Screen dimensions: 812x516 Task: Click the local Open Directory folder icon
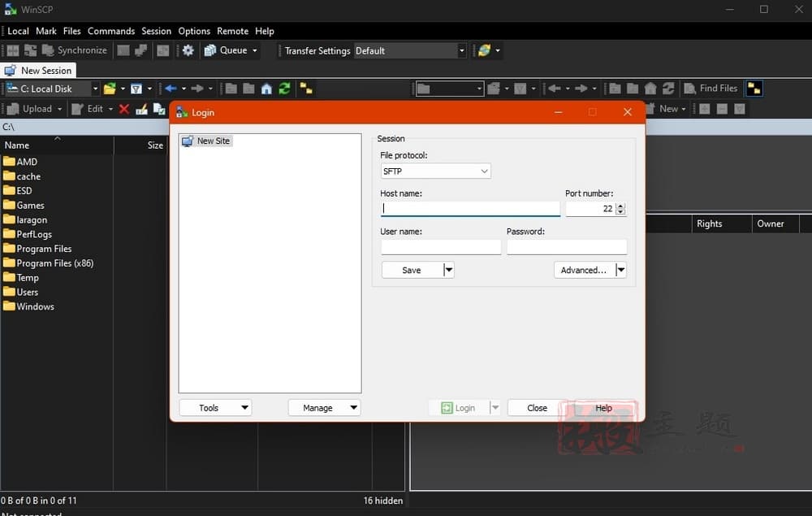click(x=110, y=89)
